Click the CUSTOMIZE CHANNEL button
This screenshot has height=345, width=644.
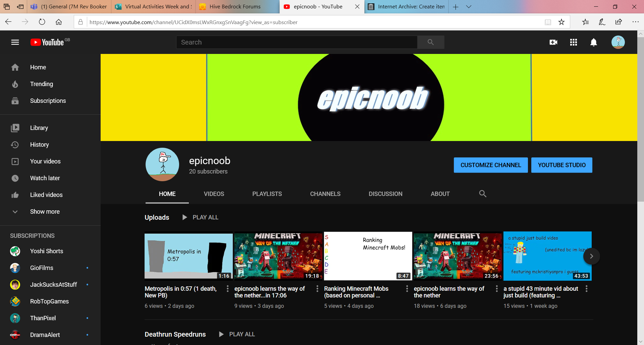click(x=491, y=165)
